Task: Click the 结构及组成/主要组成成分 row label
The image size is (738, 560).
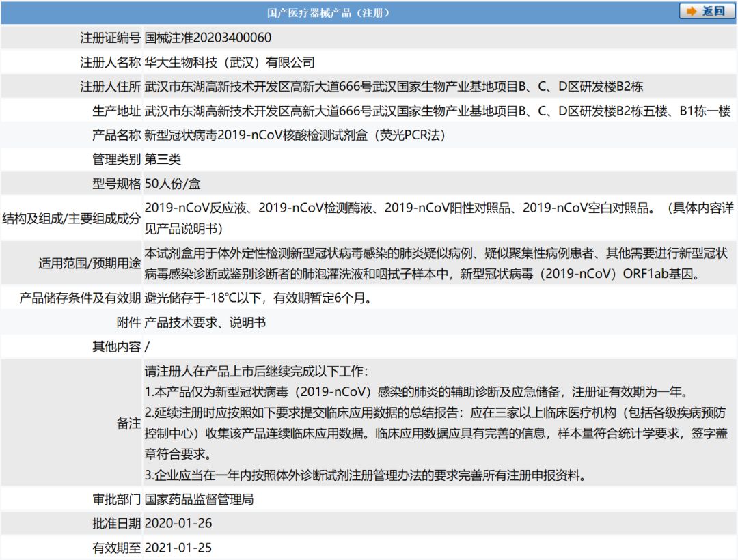Action: click(x=71, y=219)
